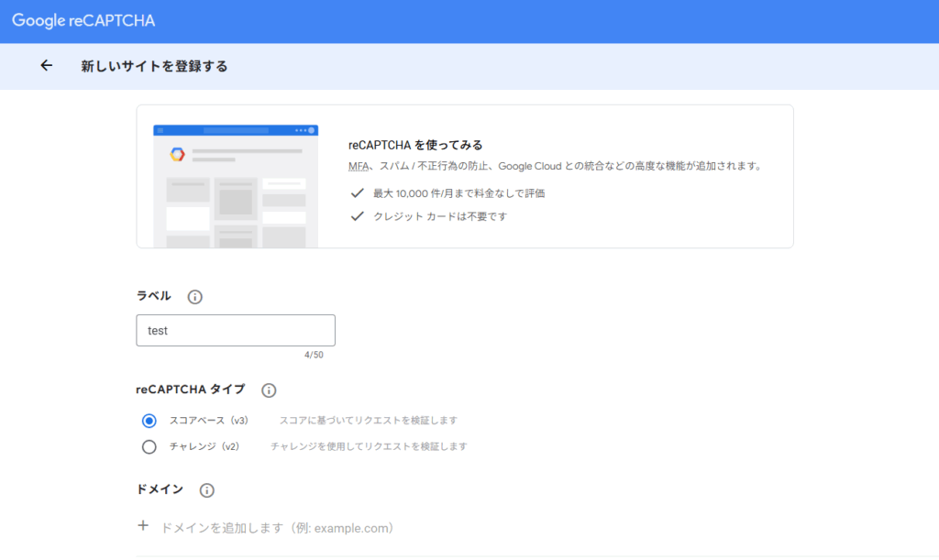Click the ラベル text field containing test
Screen dimensions: 939x560
(236, 331)
